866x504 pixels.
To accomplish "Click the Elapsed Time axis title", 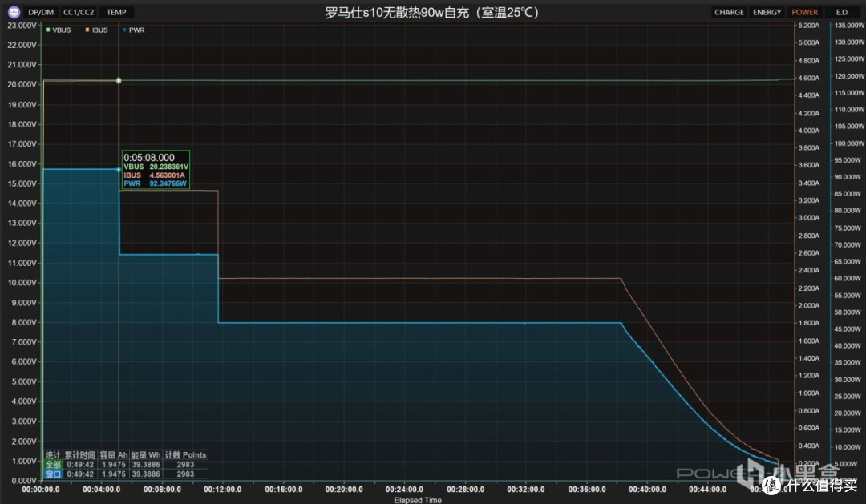I will click(x=418, y=500).
